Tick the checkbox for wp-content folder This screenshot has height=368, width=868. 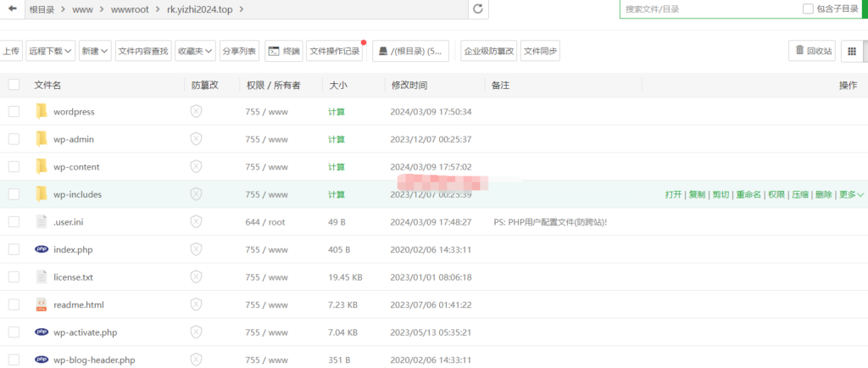pos(14,166)
